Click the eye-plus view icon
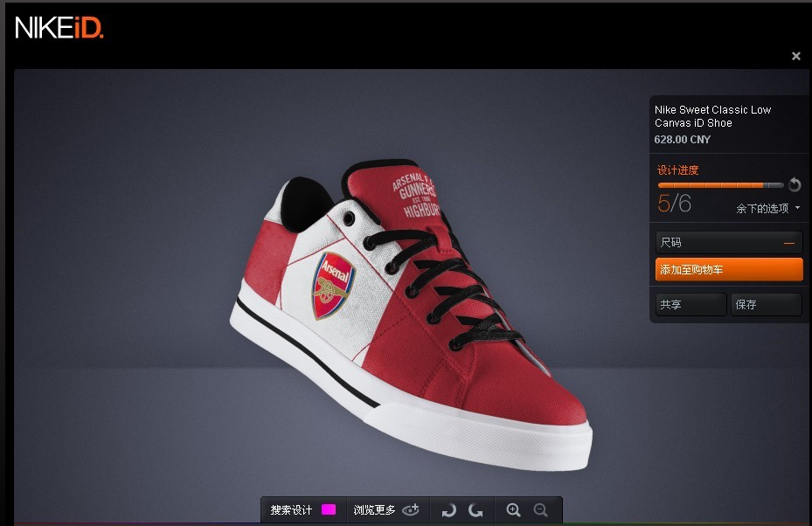The image size is (812, 526). pyautogui.click(x=411, y=510)
